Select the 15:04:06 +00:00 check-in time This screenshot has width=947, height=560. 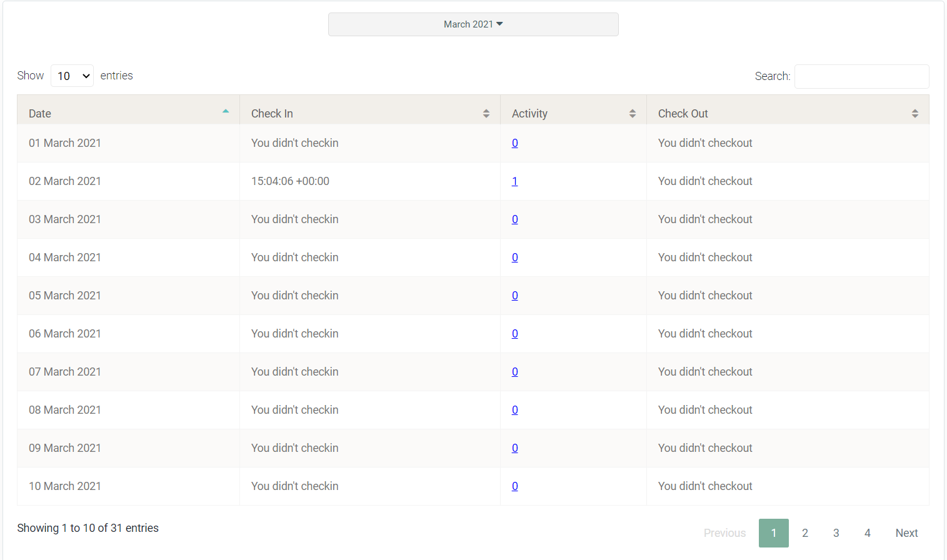click(x=290, y=181)
